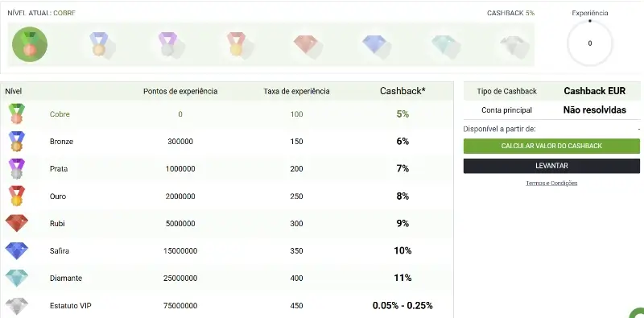644x318 pixels.
Task: Select the purple Prata medal in the level bar
Action: 167,44
